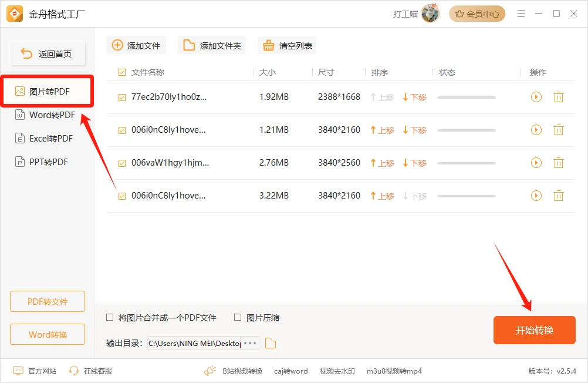Image resolution: width=588 pixels, height=383 pixels.
Task: Open the 视频去水印 link
Action: 337,371
